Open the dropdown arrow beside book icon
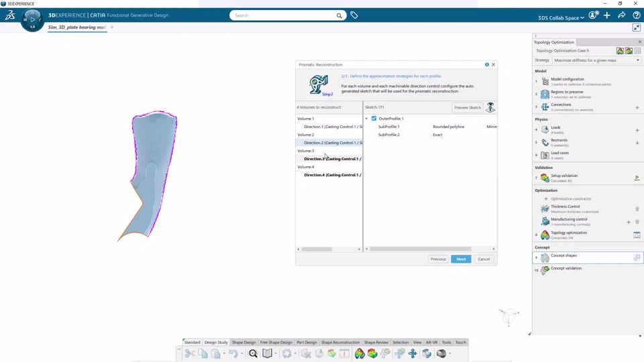This screenshot has width=644, height=362. coord(275,353)
